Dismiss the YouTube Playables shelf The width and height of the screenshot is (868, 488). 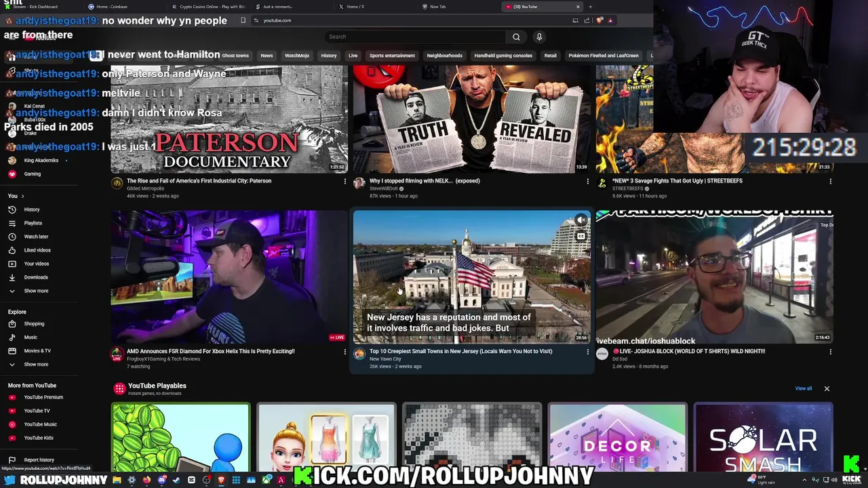click(x=827, y=388)
